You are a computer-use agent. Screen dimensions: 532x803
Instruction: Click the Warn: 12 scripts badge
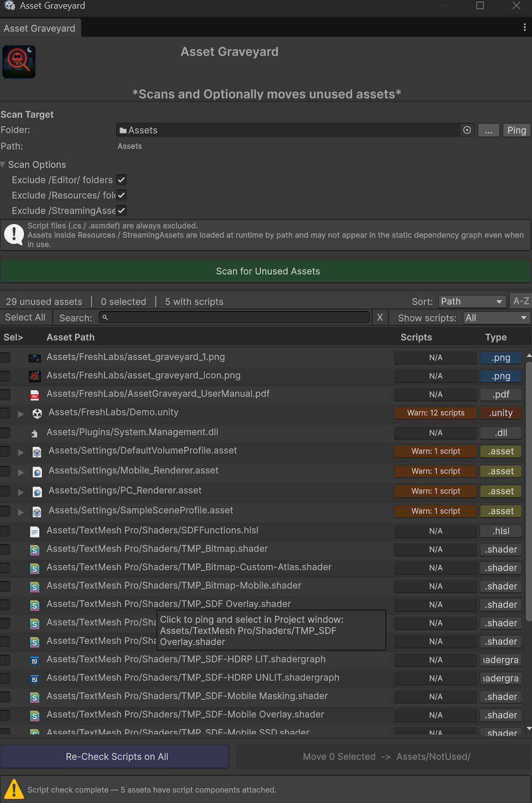click(x=436, y=413)
